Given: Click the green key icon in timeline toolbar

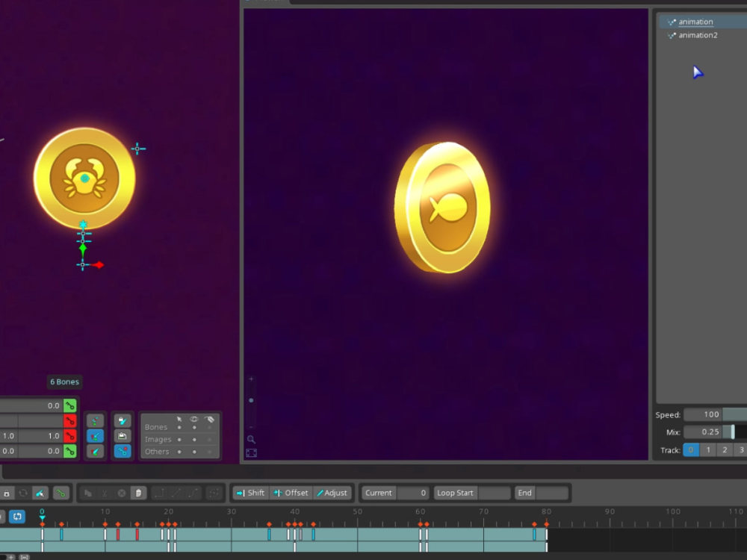Looking at the screenshot, I should pyautogui.click(x=61, y=494).
